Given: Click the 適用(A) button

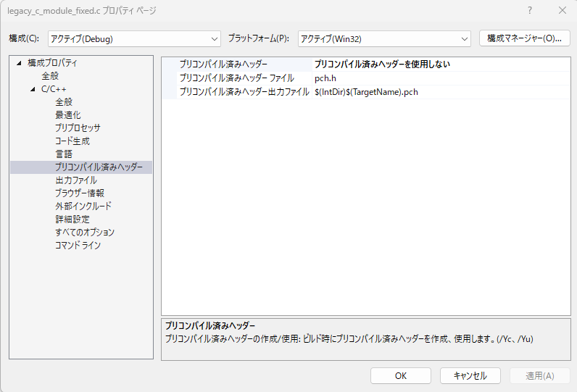Looking at the screenshot, I should pos(540,376).
